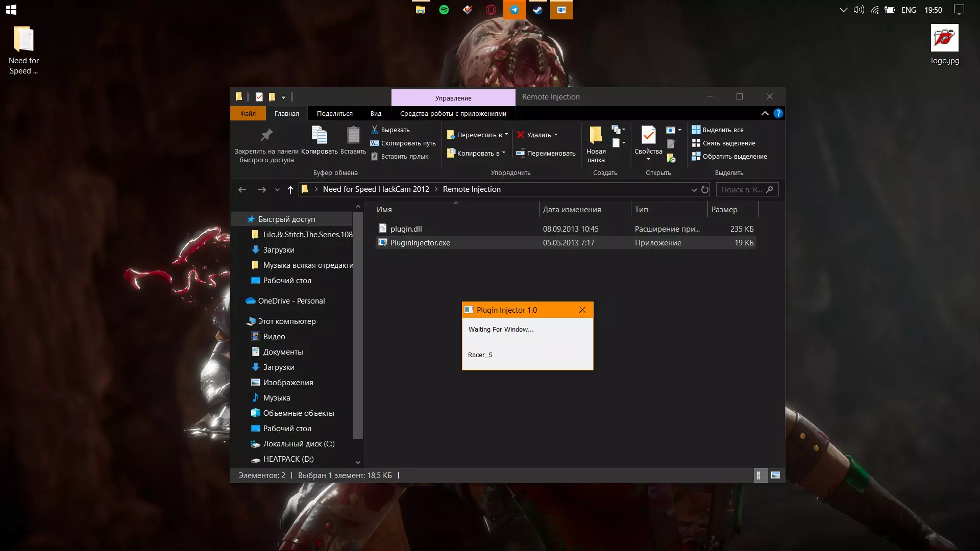
Task: Open Properties with the checkmark icon
Action: pyautogui.click(x=648, y=136)
